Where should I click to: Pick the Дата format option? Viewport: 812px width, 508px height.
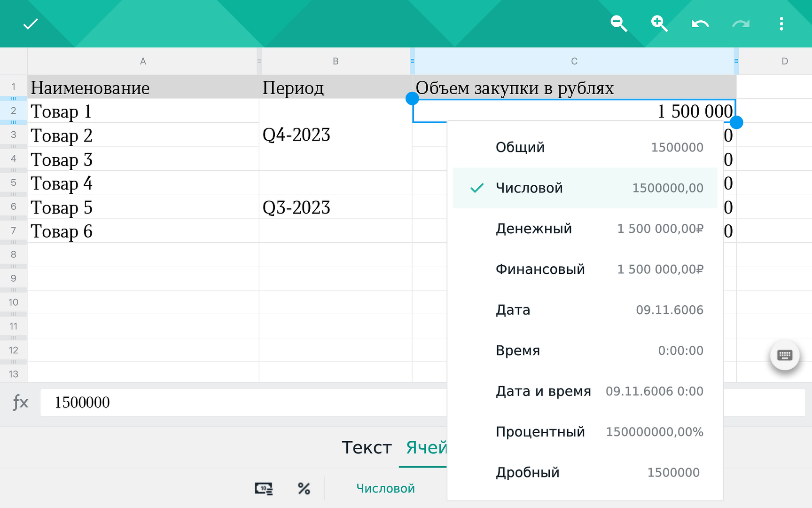pos(585,310)
